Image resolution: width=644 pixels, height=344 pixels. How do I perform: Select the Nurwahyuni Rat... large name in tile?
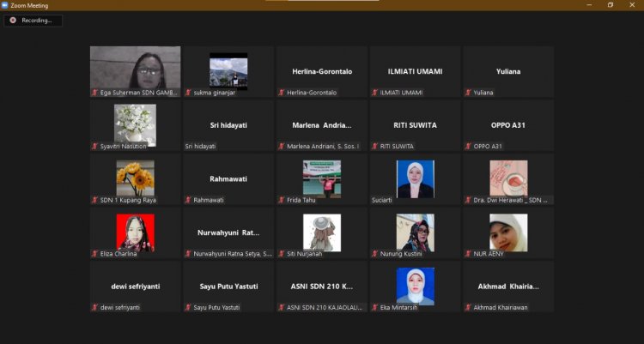tap(228, 232)
